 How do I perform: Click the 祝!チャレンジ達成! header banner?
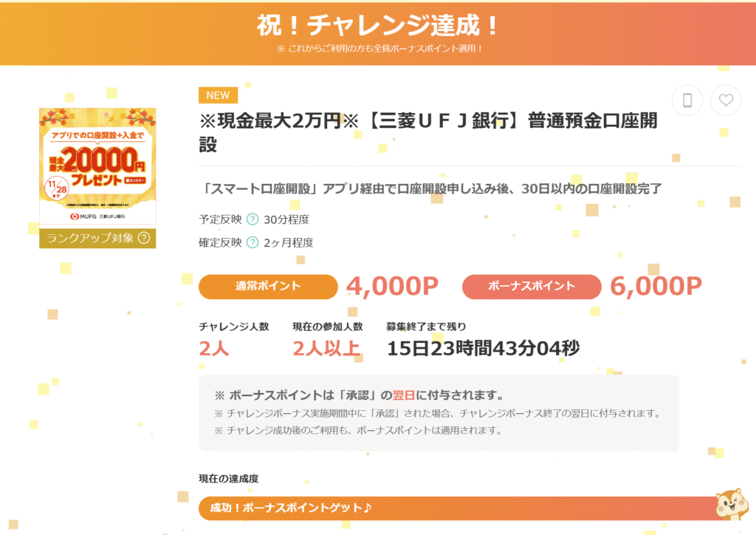pos(378,27)
